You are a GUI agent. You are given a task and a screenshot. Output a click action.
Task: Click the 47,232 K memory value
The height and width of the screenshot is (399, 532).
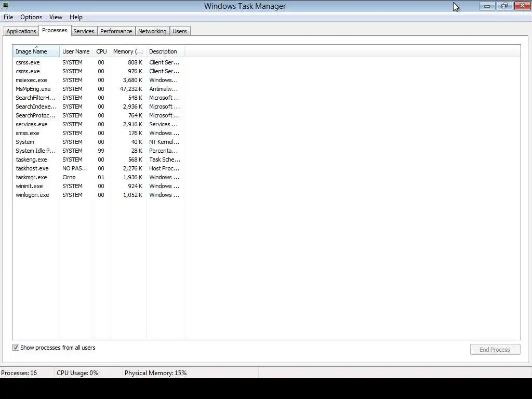pos(131,89)
